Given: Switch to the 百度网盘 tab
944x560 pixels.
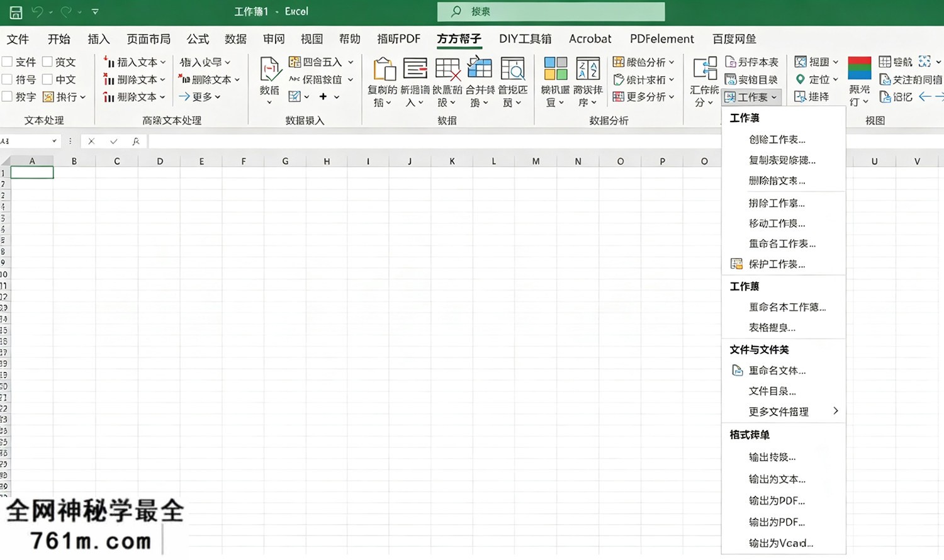Looking at the screenshot, I should 734,39.
